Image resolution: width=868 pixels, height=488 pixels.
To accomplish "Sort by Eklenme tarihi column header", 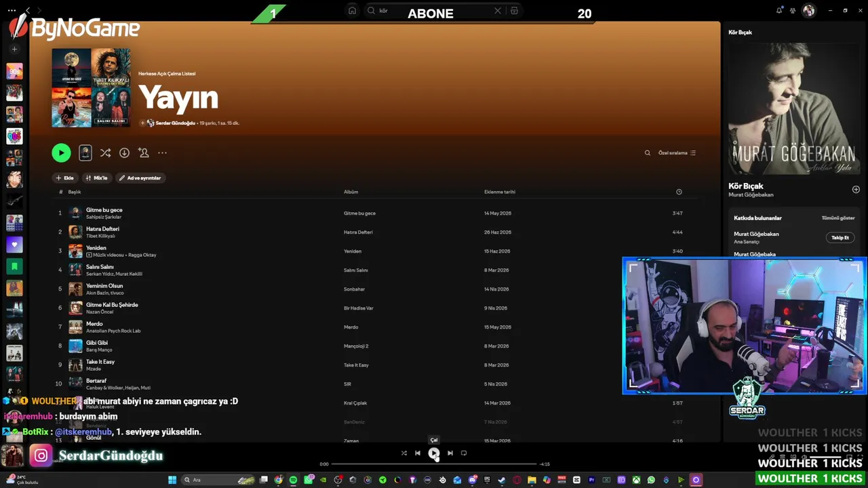I will coord(500,192).
